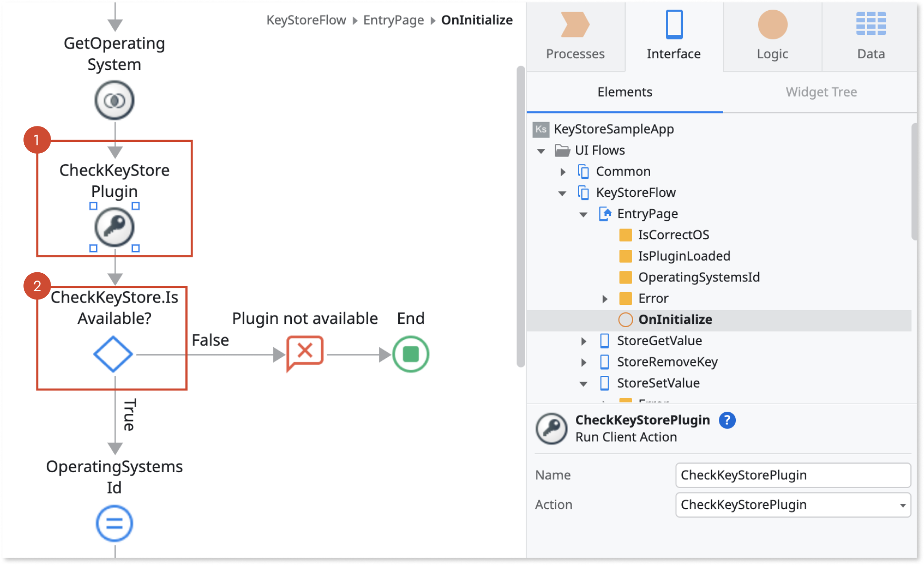Image resolution: width=924 pixels, height=565 pixels.
Task: Select the green End node
Action: (410, 354)
